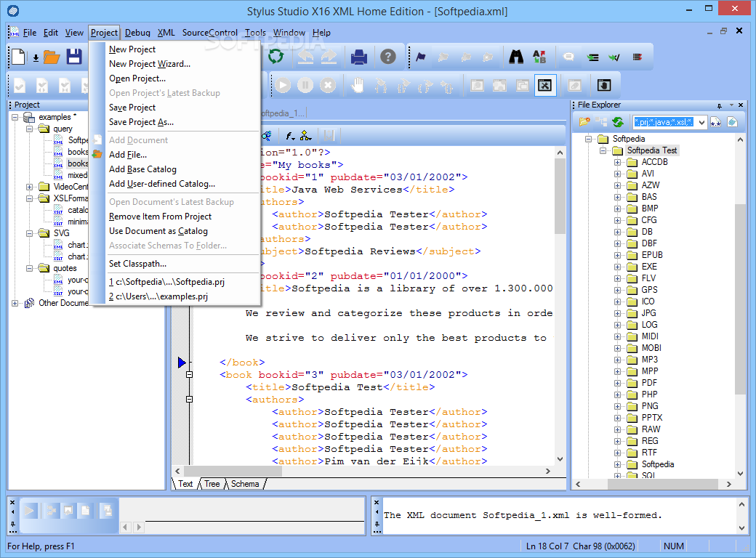Open the SourceControl menu
The height and width of the screenshot is (558, 756).
tap(210, 33)
